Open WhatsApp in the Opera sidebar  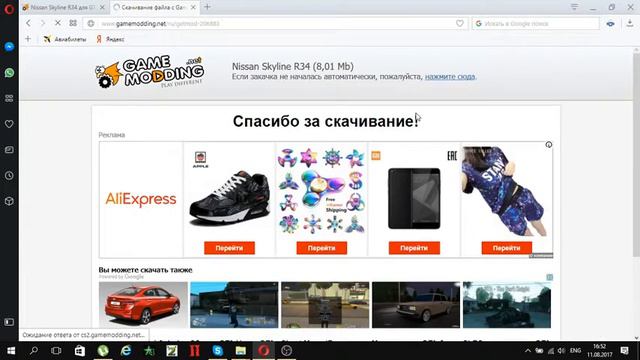[9, 73]
